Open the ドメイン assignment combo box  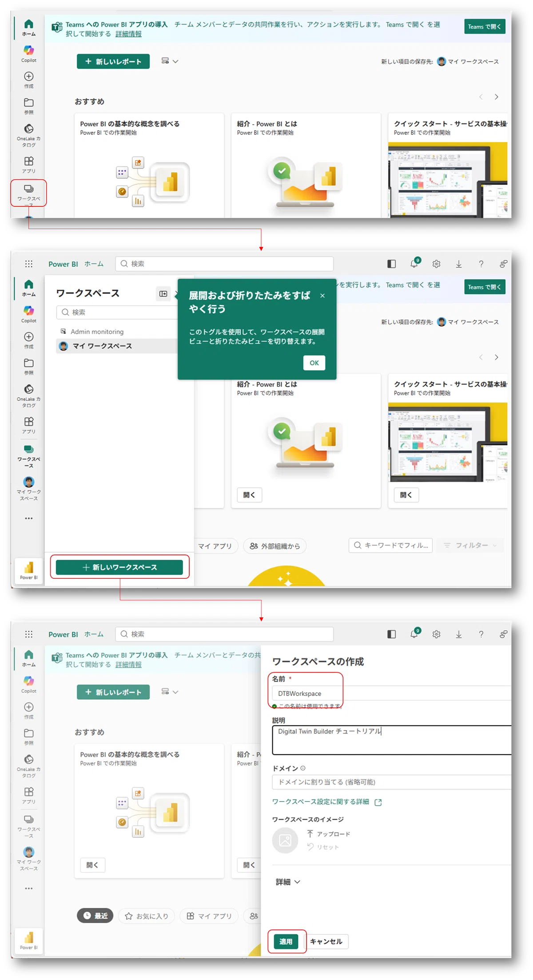[392, 782]
